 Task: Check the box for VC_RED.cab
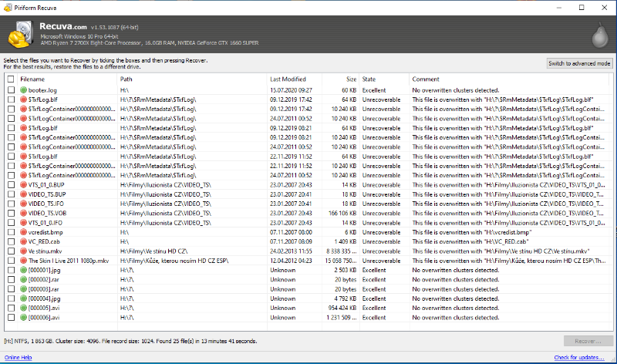click(11, 241)
